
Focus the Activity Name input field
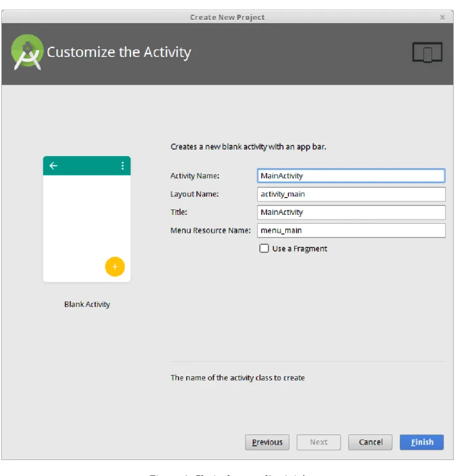click(351, 176)
